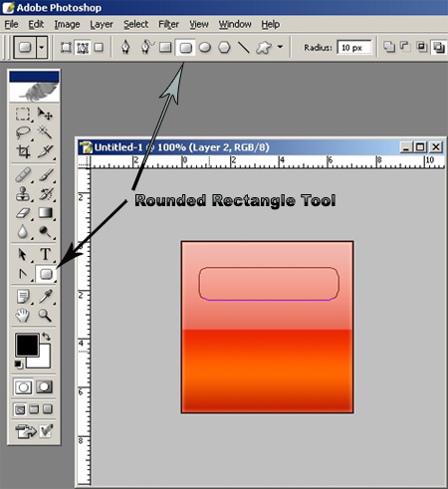Choose Rectangle tool in options bar
Viewport: 448px width, 489px height.
(165, 48)
